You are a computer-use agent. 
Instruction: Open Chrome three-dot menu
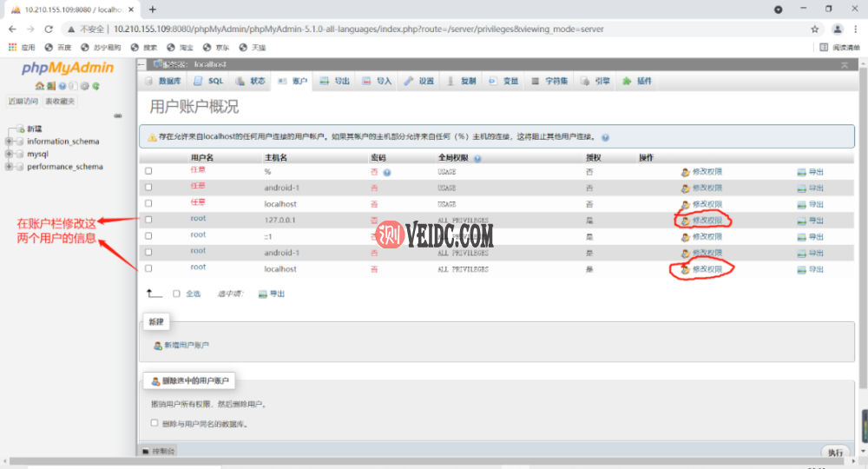click(856, 29)
